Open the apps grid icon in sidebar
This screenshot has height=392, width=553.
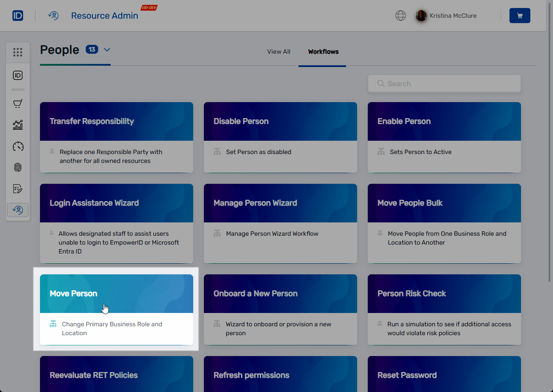tap(18, 52)
